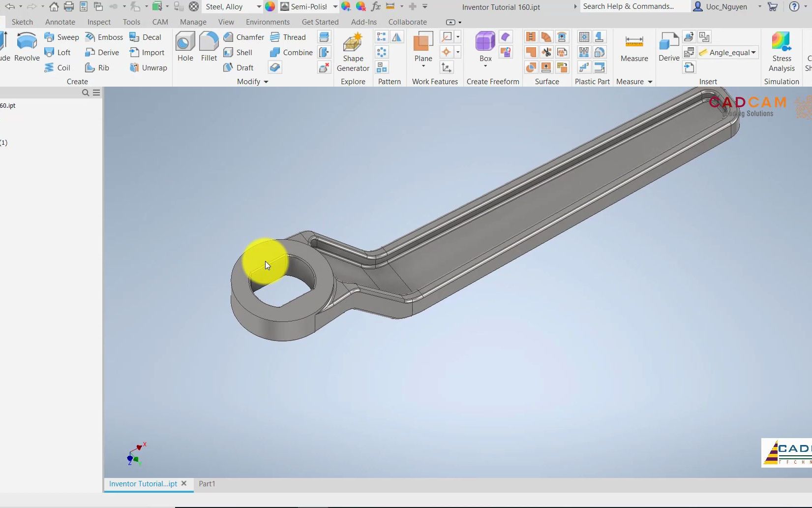
Task: Select the Fillet tool
Action: [209, 48]
